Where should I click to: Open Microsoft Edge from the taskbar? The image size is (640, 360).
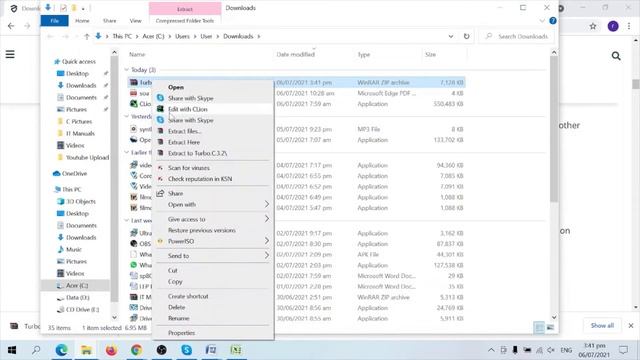62,350
